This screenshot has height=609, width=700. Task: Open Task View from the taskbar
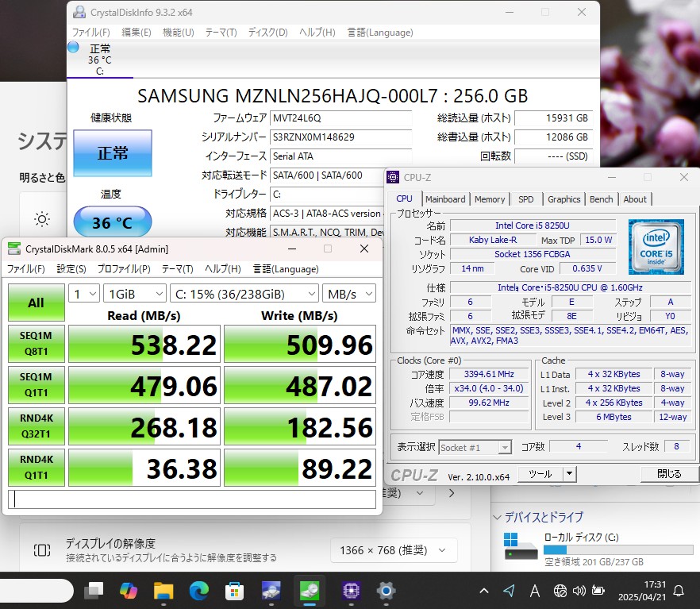pyautogui.click(x=94, y=591)
